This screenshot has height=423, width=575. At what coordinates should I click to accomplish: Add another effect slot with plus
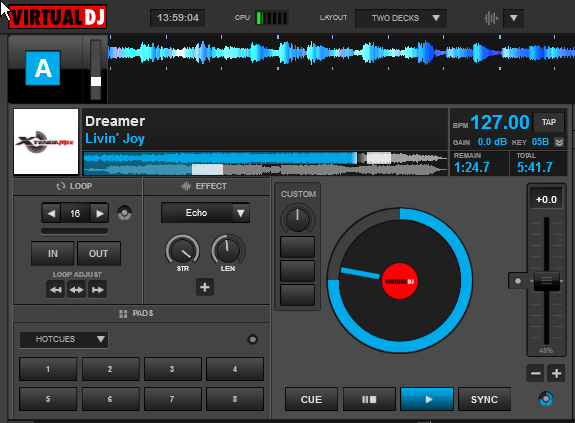tap(205, 287)
